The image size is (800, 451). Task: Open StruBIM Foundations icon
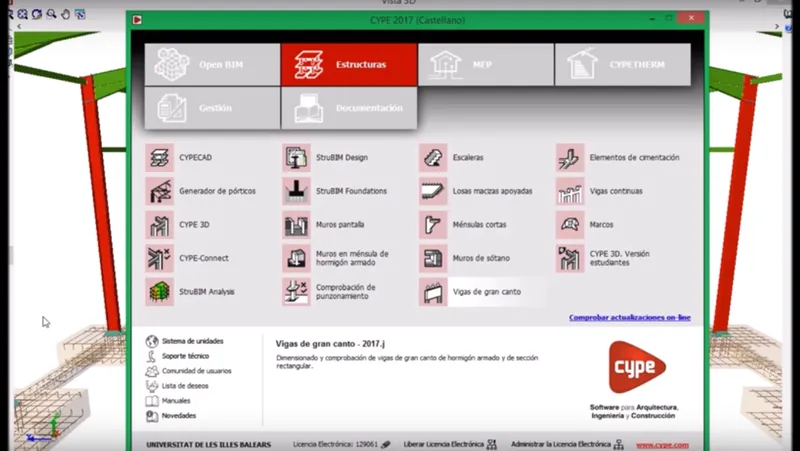coord(296,191)
